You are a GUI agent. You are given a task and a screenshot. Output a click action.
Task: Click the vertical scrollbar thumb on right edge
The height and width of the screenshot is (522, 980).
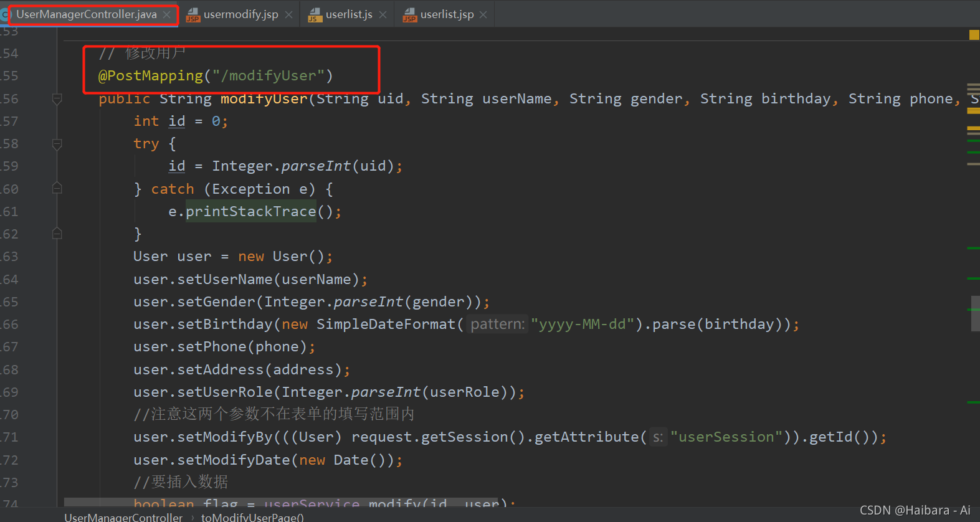coord(975,314)
